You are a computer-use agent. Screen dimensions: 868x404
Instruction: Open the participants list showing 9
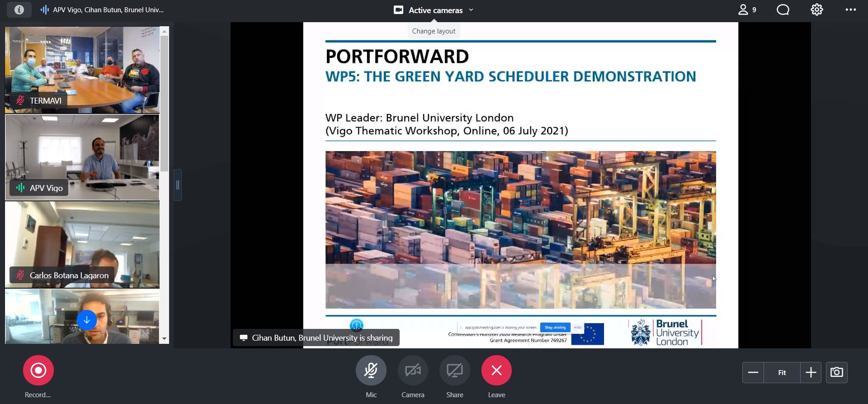(747, 10)
